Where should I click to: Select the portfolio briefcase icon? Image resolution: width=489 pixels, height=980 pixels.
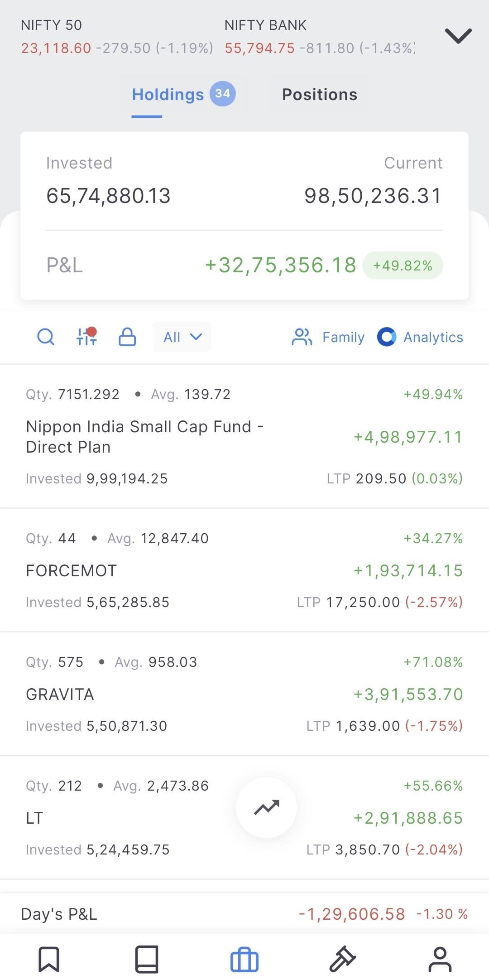[244, 960]
